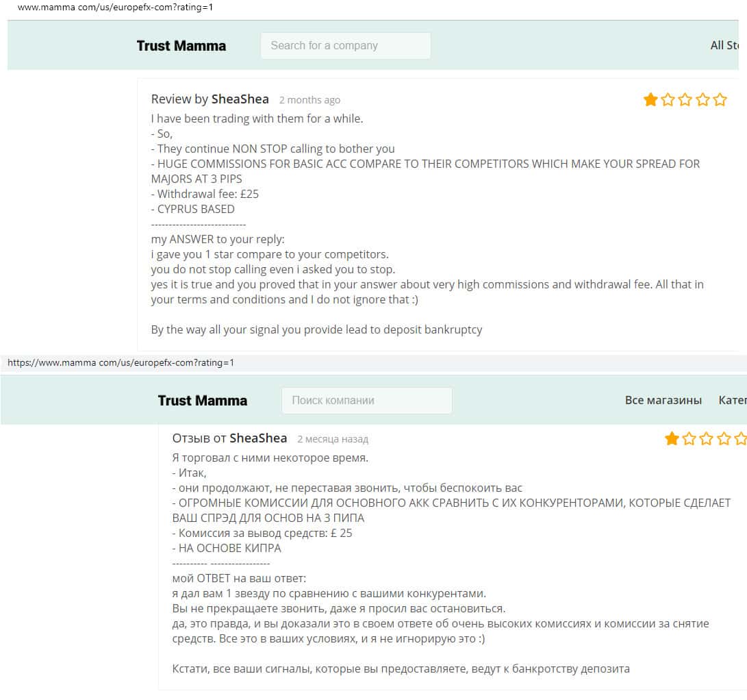Click the Trust Mamma logo in Russian header
Screen dimensions: 747x700
203,401
